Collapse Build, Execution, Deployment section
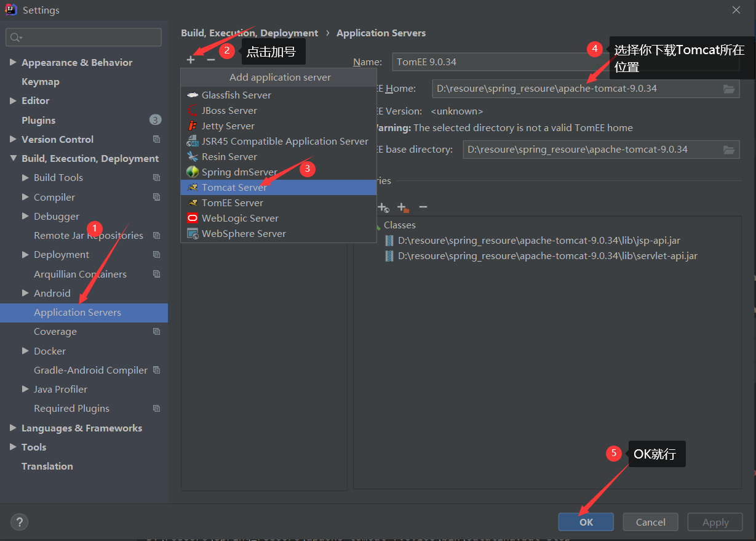Screen dimensions: 756x541 pyautogui.click(x=13, y=159)
